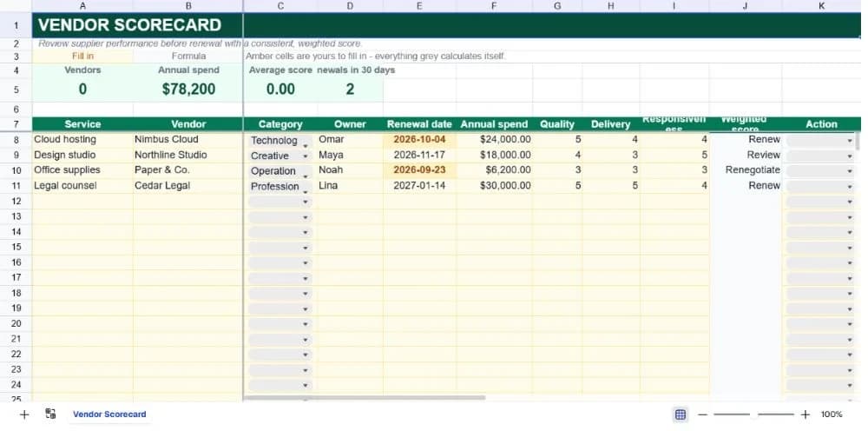Select the Vendors count value 0
The image size is (868, 431).
(82, 90)
